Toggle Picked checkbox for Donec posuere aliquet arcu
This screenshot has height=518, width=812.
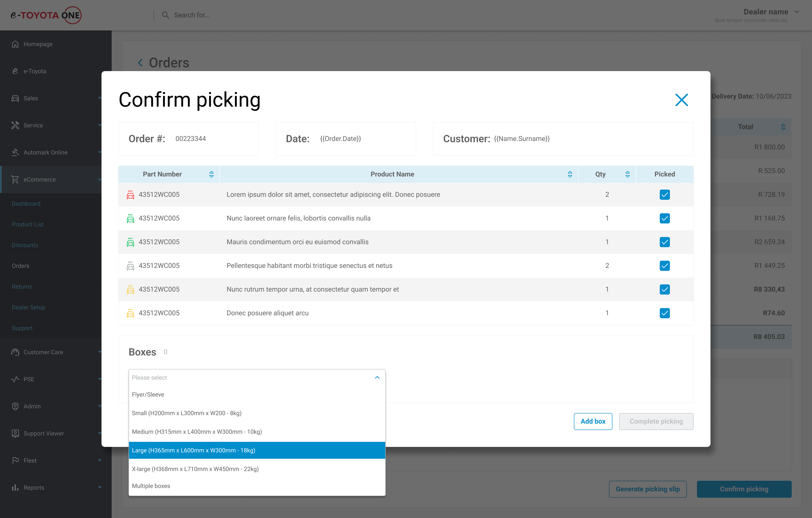pyautogui.click(x=664, y=313)
